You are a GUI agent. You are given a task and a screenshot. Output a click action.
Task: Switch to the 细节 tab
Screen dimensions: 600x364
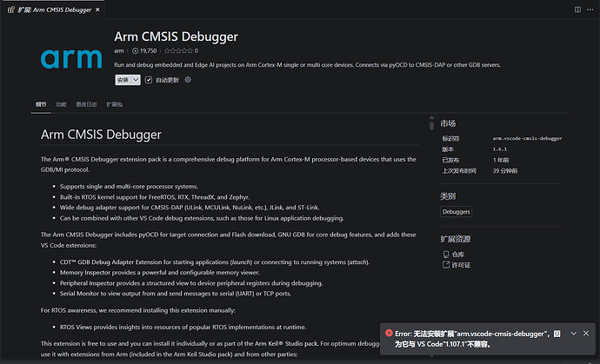point(41,104)
